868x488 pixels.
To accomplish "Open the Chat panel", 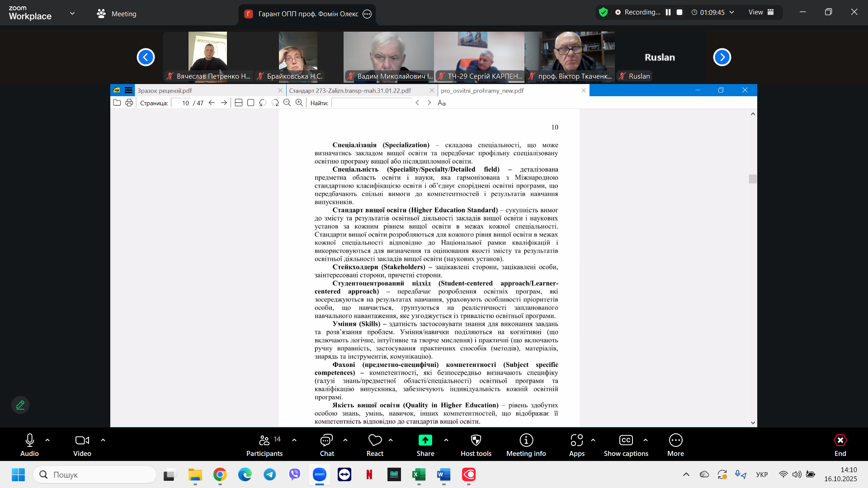I will pos(326,445).
